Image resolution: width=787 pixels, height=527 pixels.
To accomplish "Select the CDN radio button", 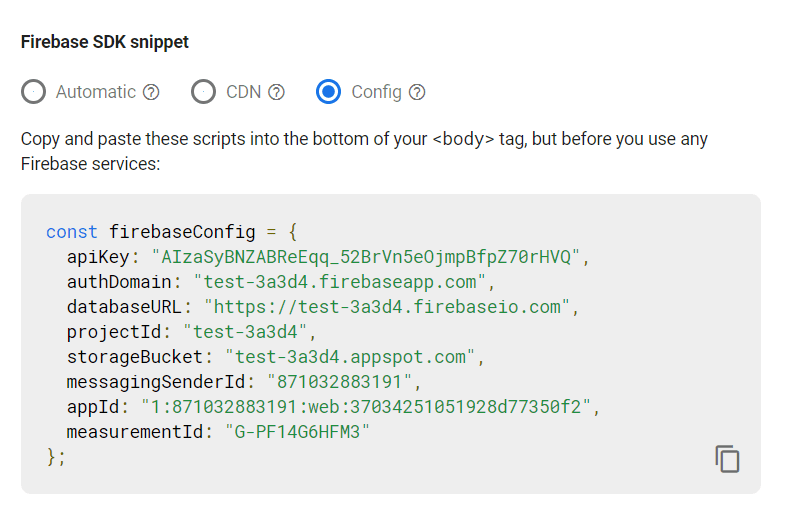I will point(204,92).
